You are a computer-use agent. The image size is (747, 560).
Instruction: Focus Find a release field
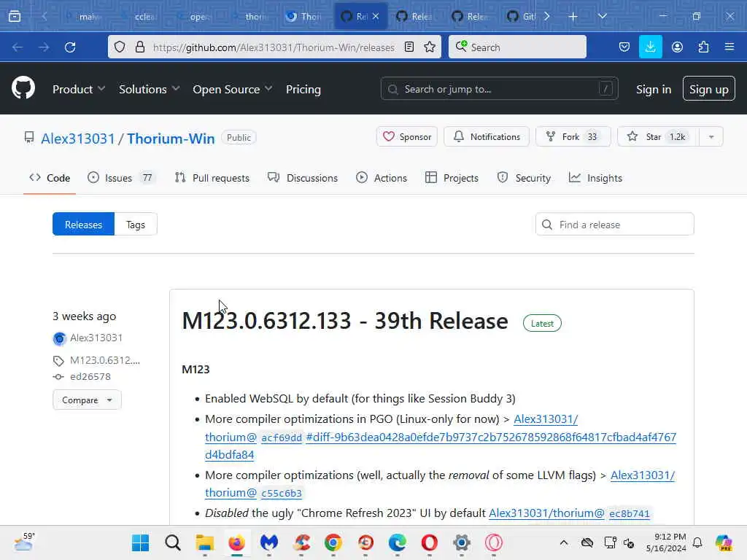[614, 225]
